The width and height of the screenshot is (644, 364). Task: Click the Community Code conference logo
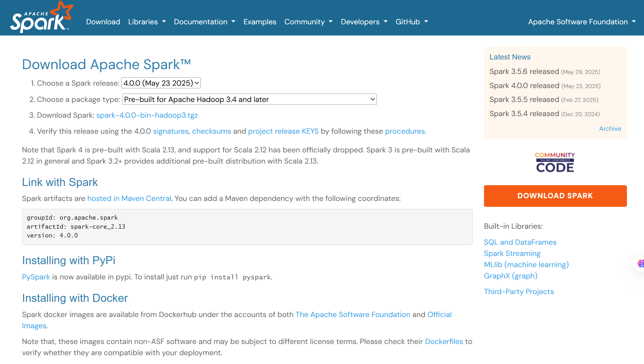[x=555, y=162]
